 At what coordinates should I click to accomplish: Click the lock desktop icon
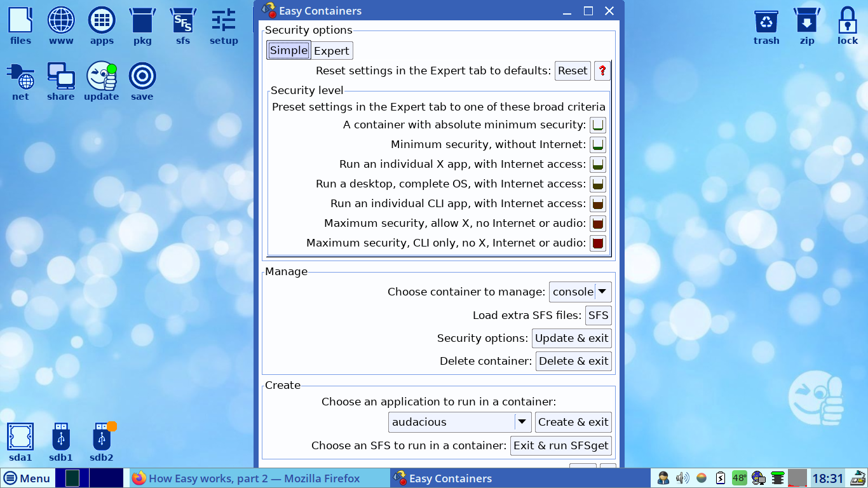click(x=848, y=25)
